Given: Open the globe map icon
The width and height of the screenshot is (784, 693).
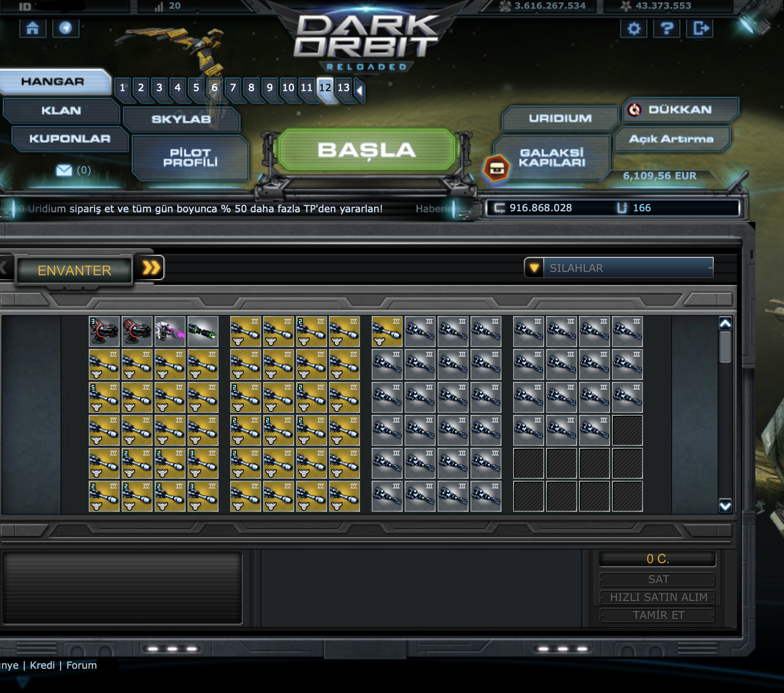Looking at the screenshot, I should [x=65, y=28].
